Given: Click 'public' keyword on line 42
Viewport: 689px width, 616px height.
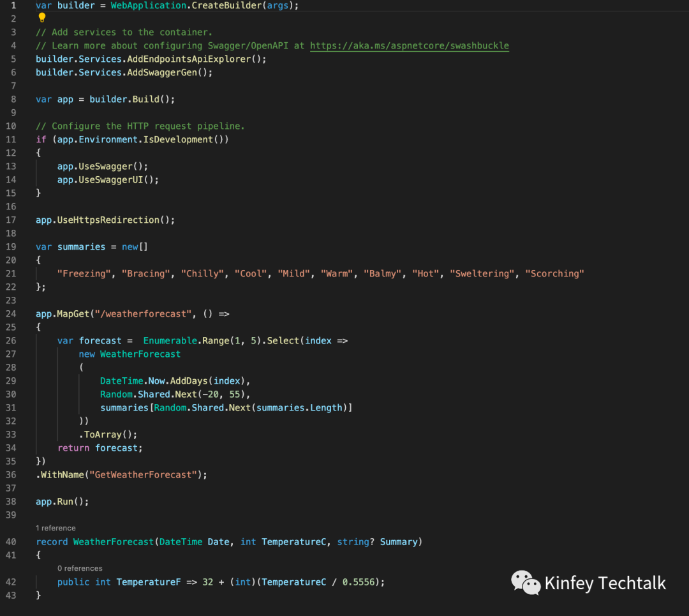Looking at the screenshot, I should click(x=73, y=582).
